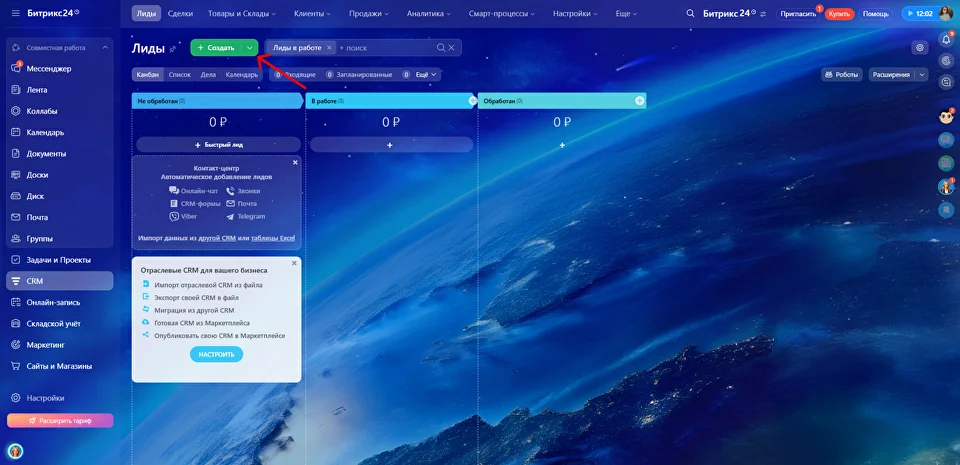Expand the Создать button dropdown arrow
This screenshot has width=960, height=465.
pos(249,48)
